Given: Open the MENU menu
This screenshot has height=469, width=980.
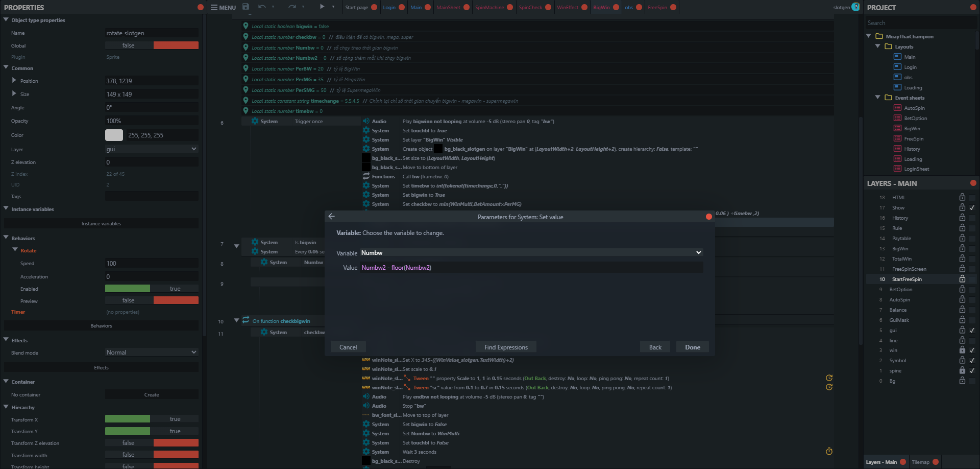Looking at the screenshot, I should click(x=224, y=7).
